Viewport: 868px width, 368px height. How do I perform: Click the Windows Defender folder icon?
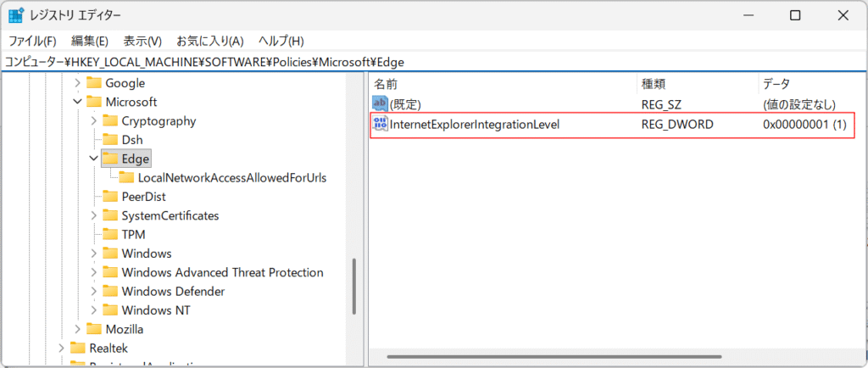click(x=110, y=291)
